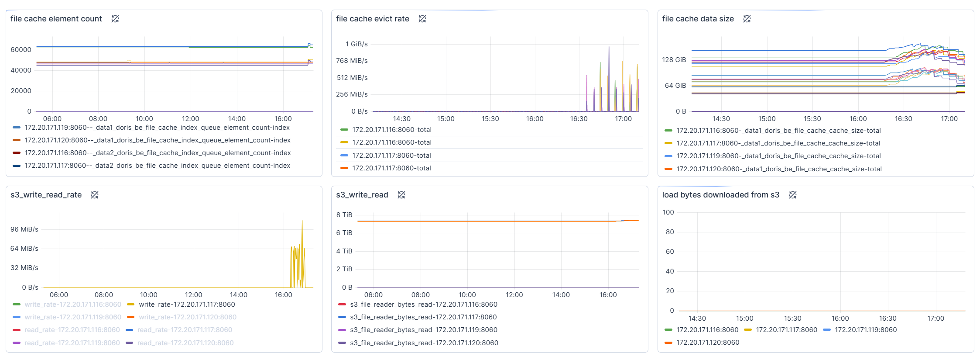The image size is (980, 360).
Task: Click icon beside s3_write_read panel title
Action: [x=401, y=195]
